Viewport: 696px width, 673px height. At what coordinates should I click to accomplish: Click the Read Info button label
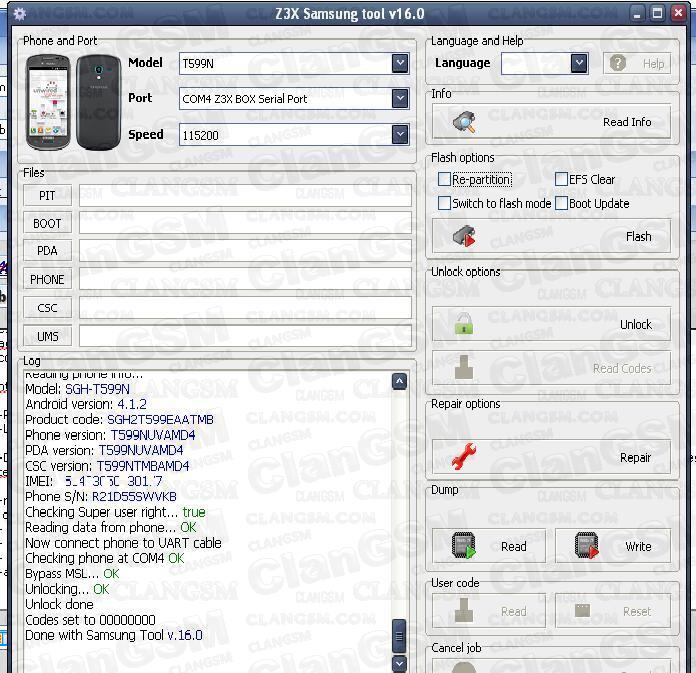[x=627, y=122]
